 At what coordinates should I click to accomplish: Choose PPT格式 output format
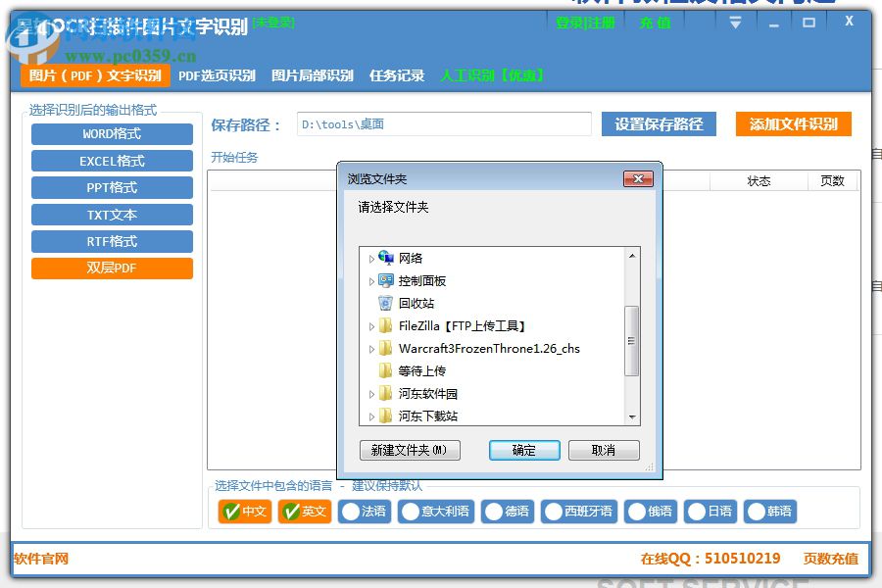click(112, 188)
